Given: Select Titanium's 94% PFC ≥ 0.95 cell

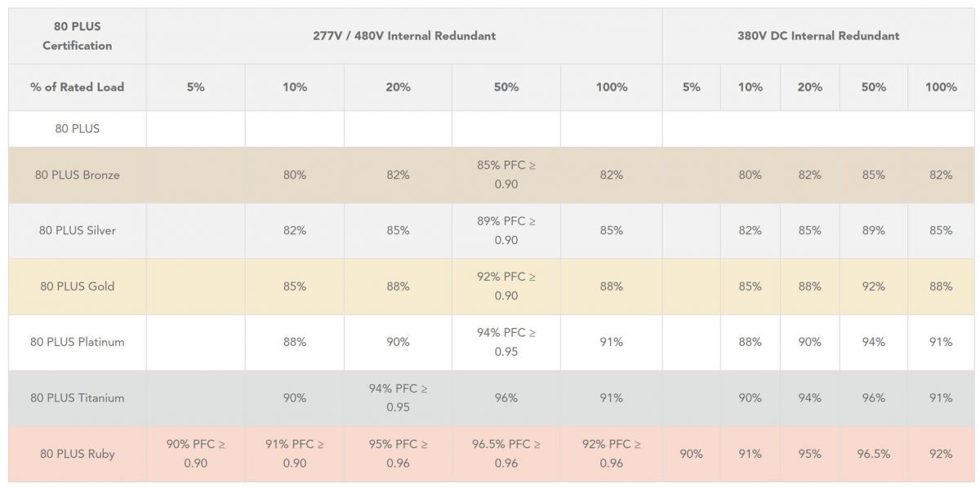Looking at the screenshot, I should coord(398,397).
